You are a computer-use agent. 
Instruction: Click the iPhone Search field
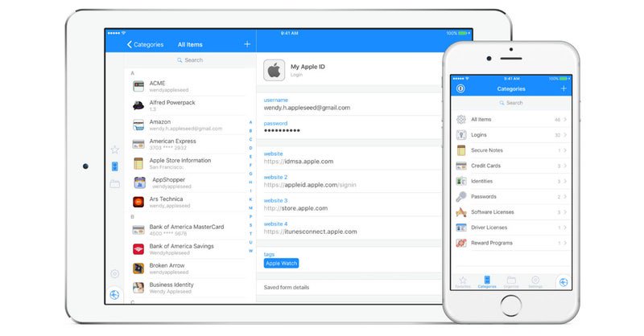pos(511,103)
